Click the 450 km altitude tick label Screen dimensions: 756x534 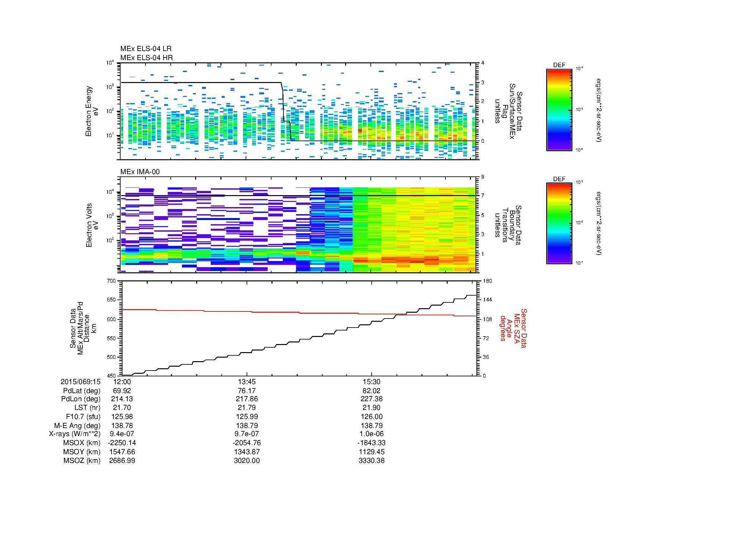112,376
